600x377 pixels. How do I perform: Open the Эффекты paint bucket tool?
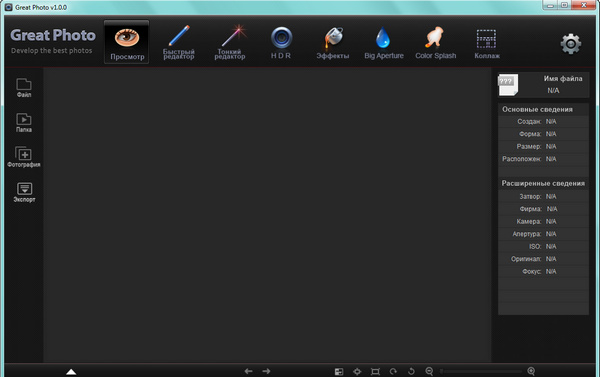click(x=333, y=43)
